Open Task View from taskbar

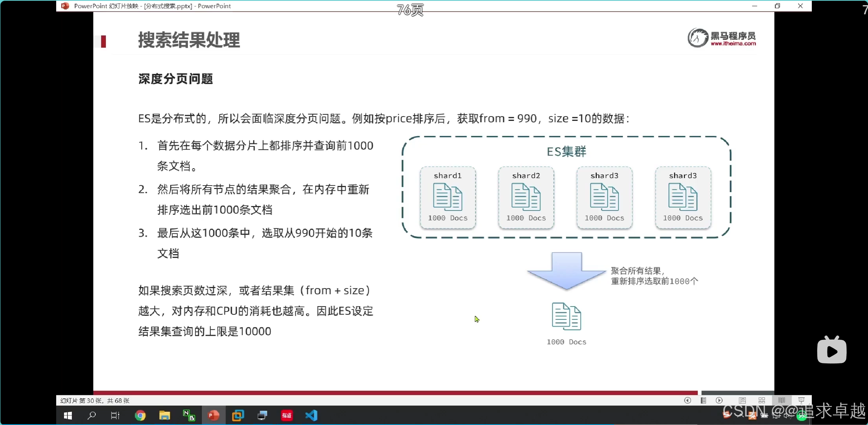click(115, 415)
